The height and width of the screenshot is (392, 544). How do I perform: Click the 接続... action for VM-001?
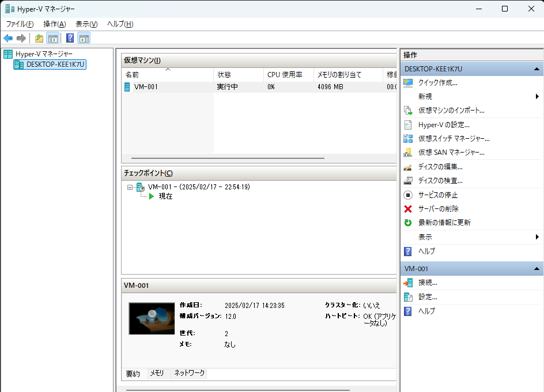click(428, 283)
